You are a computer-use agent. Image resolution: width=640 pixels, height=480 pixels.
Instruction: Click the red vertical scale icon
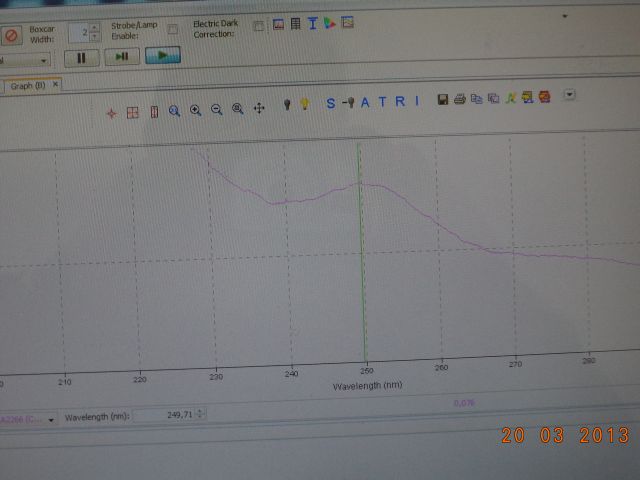(x=154, y=112)
